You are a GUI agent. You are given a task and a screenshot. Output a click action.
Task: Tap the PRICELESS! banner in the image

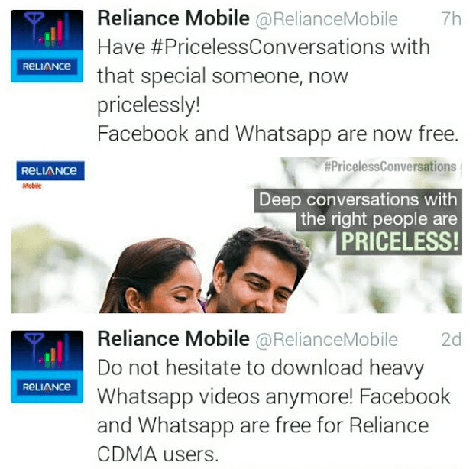pyautogui.click(x=399, y=242)
